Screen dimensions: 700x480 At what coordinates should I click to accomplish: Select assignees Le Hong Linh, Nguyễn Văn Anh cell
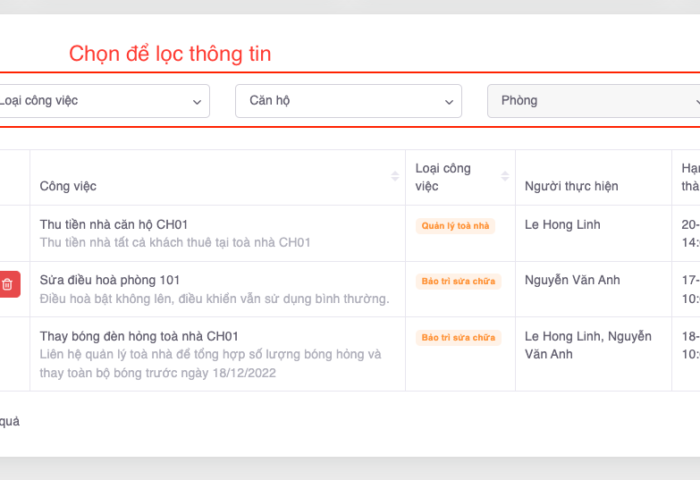[x=587, y=345]
